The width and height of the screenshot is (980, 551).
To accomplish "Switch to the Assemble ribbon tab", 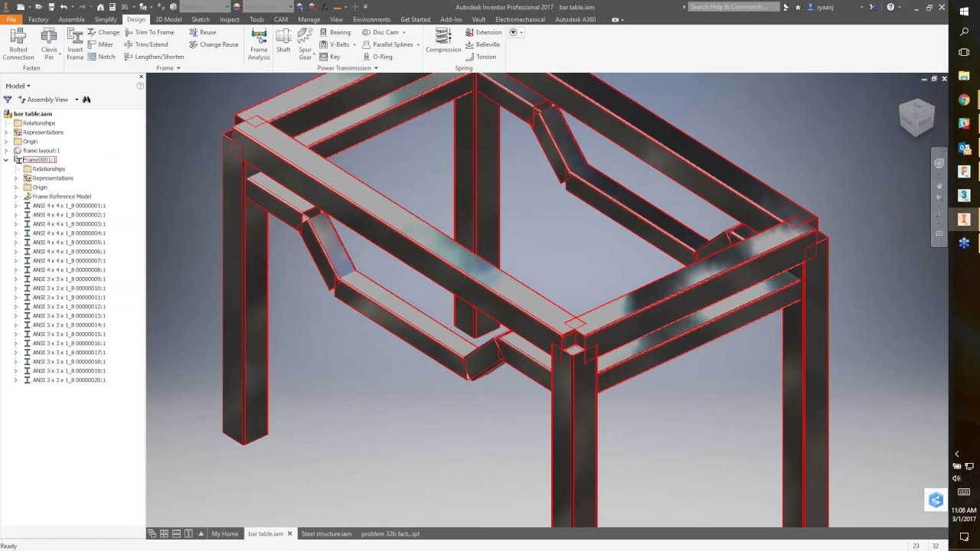I will [71, 19].
